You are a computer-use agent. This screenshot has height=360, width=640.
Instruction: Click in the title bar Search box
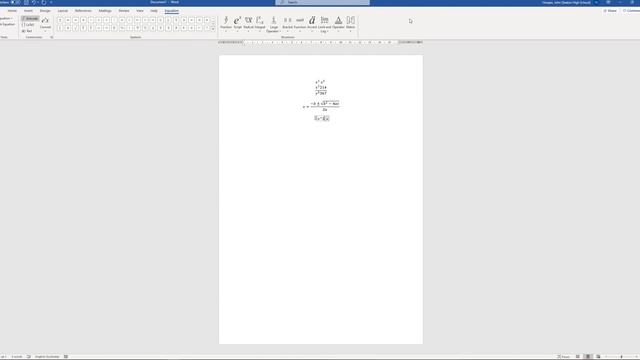coord(322,2)
